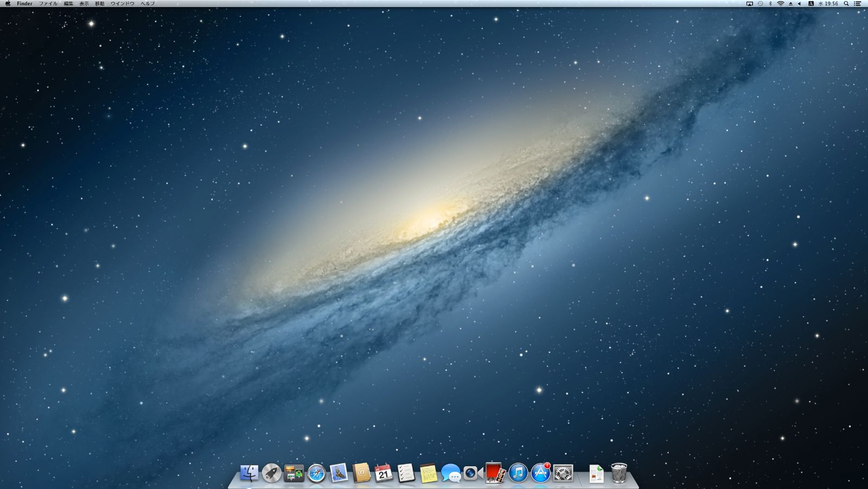Open Notification Center list icon
The height and width of the screenshot is (489, 868).
click(x=858, y=3)
